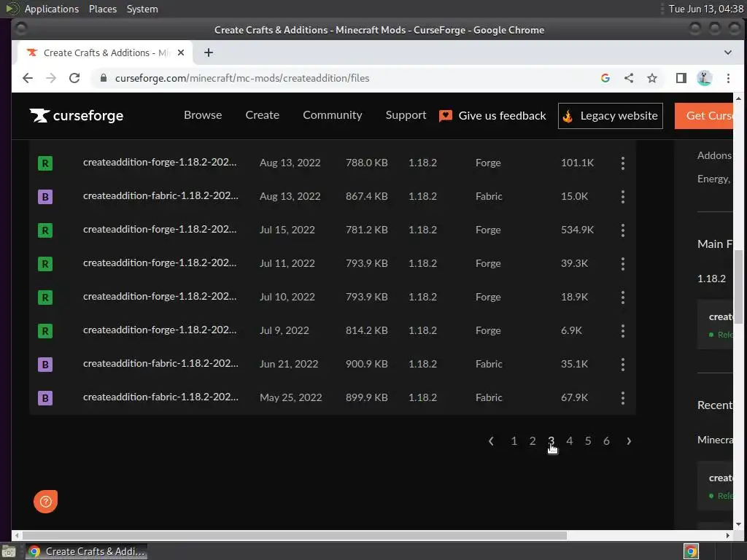Screen dimensions: 747x560
Task: Open options menu for Jul 15, 2022 file
Action: [x=623, y=230]
